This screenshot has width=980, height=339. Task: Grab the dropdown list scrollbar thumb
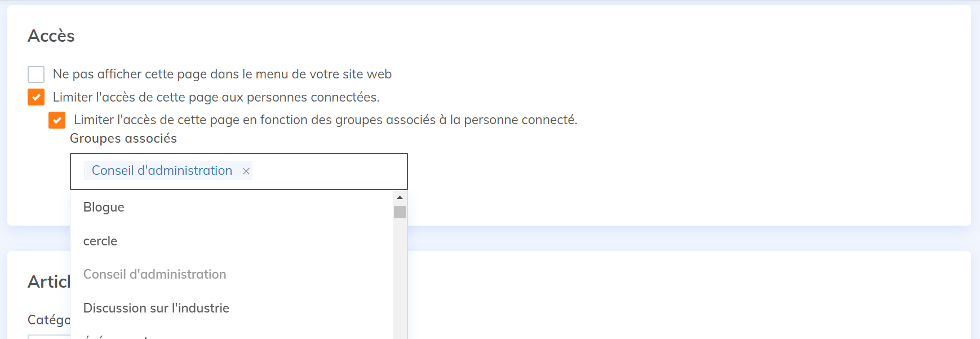coord(400,212)
